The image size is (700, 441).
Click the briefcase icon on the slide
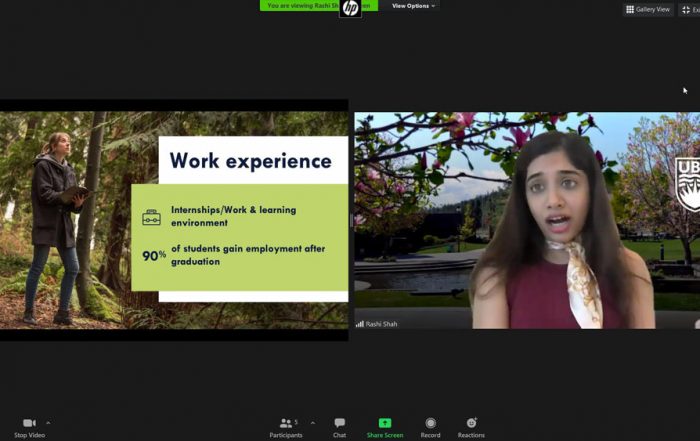pyautogui.click(x=151, y=217)
